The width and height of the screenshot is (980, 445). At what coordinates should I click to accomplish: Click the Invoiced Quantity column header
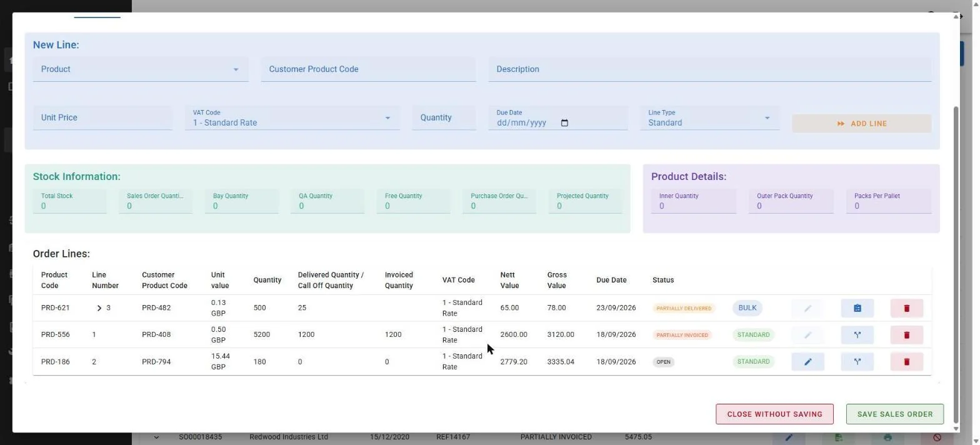tap(399, 281)
